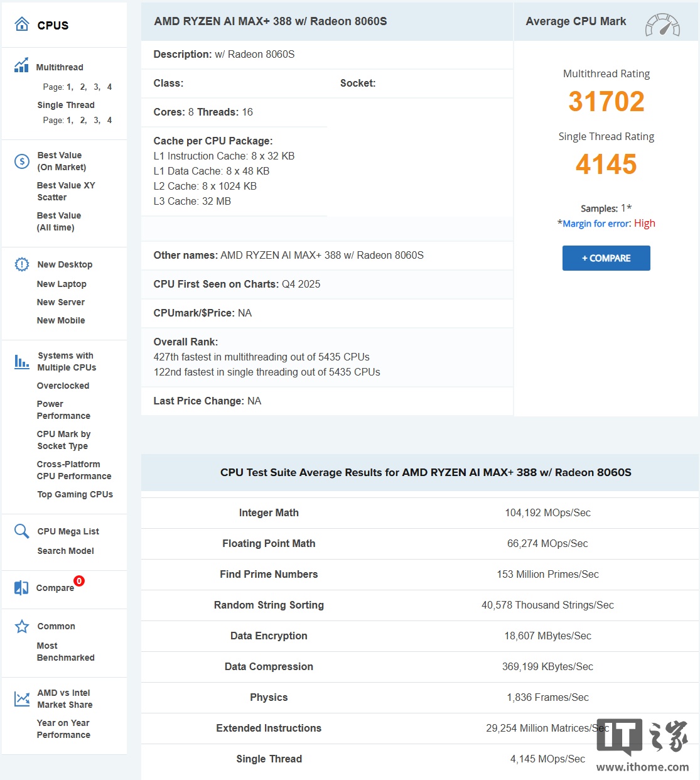Screen dimensions: 700x780
Task: Click the speedometer gauge next to Average CPU Mark
Action: (663, 26)
